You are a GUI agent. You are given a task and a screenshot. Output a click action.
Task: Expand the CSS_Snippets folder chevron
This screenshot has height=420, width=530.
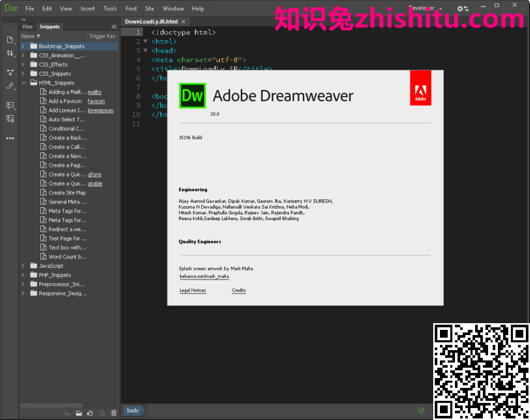coord(23,74)
